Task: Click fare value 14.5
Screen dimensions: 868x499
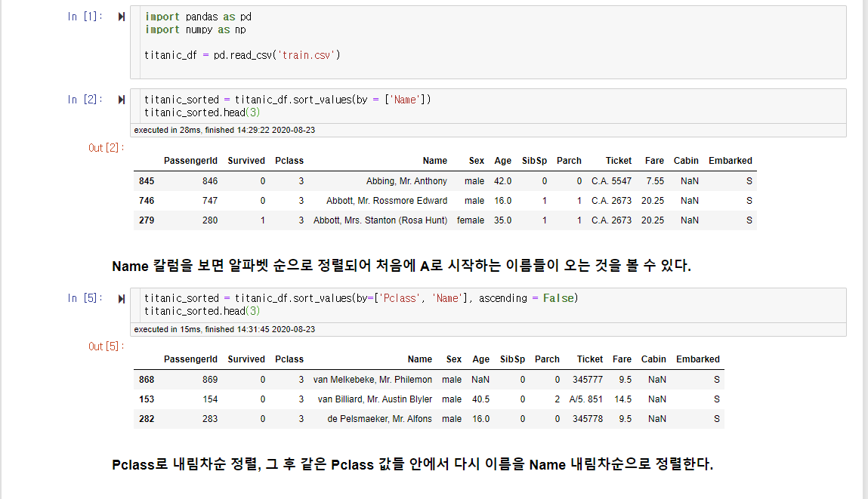Action: pyautogui.click(x=622, y=399)
